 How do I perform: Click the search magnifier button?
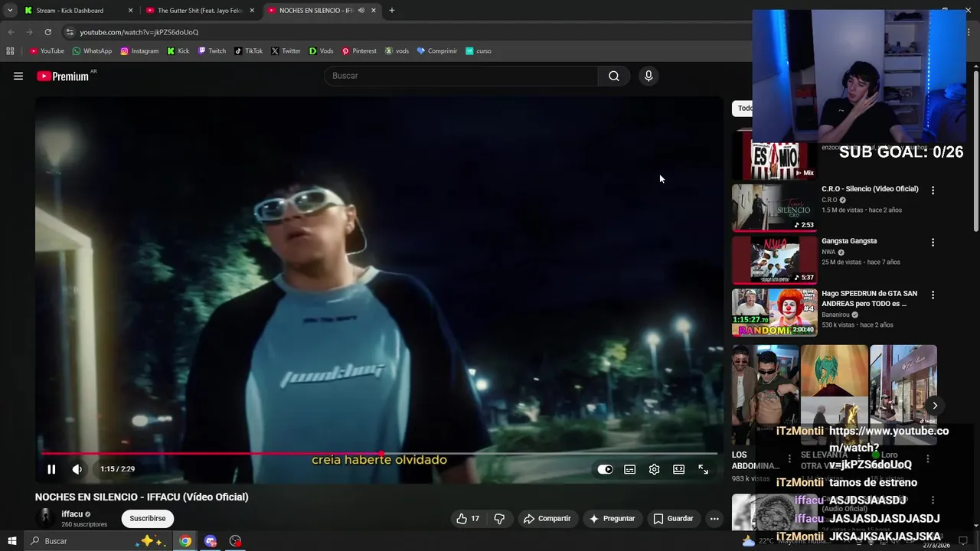[614, 76]
